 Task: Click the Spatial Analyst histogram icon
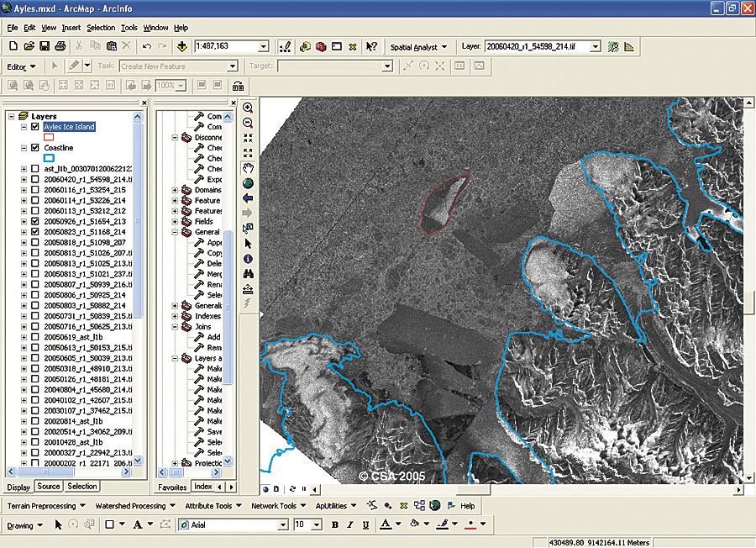tap(629, 46)
